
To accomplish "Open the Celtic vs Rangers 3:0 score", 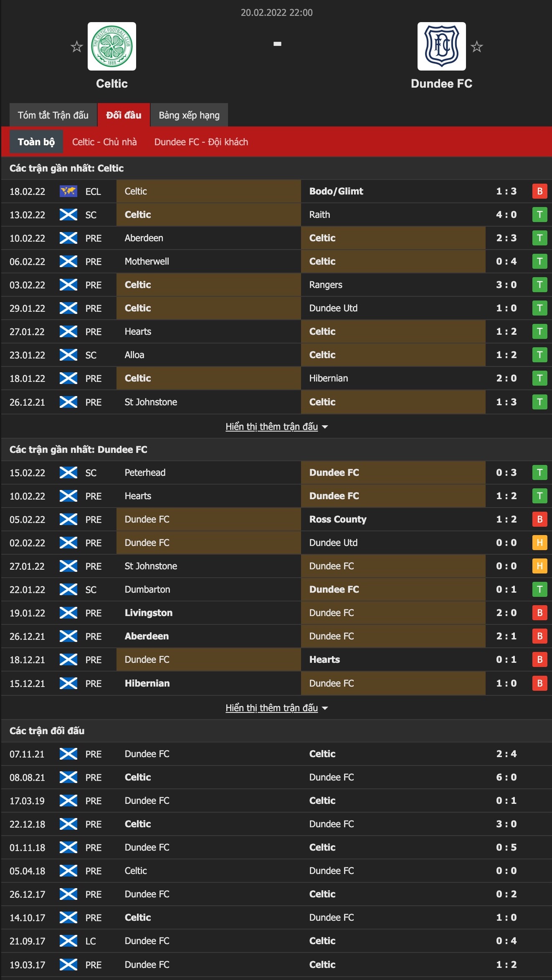I will click(x=506, y=285).
